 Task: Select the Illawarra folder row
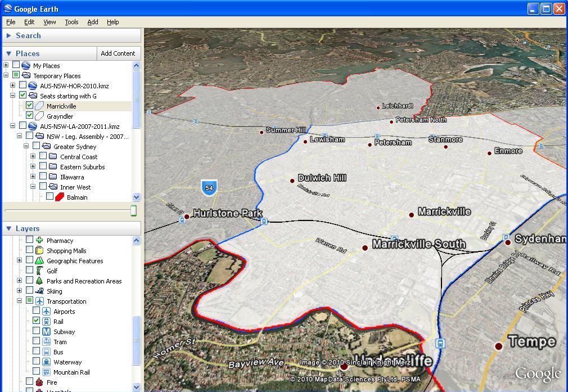point(72,177)
